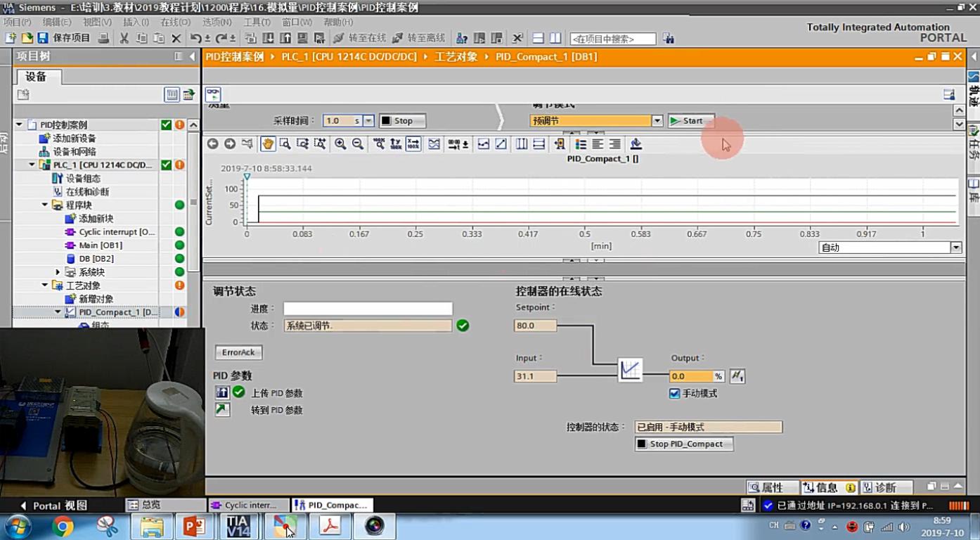Click the horizontal measurement cursors icon
The height and width of the screenshot is (540, 980).
click(539, 143)
